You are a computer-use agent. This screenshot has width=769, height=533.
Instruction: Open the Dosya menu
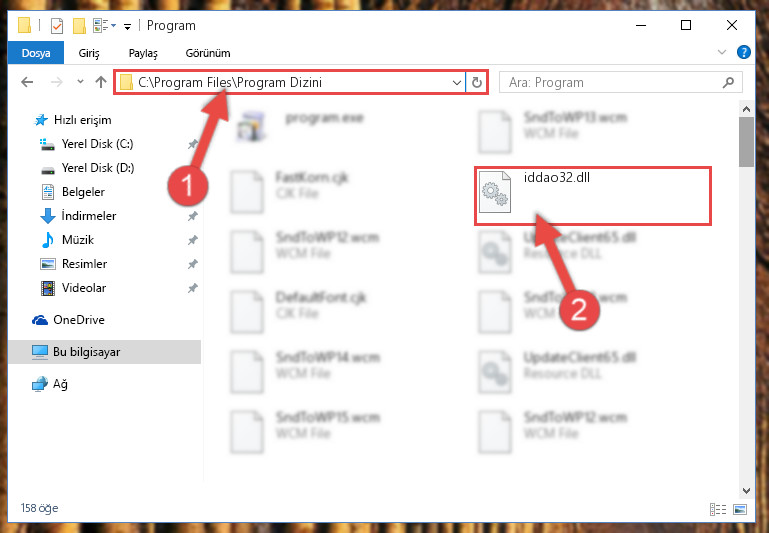36,53
